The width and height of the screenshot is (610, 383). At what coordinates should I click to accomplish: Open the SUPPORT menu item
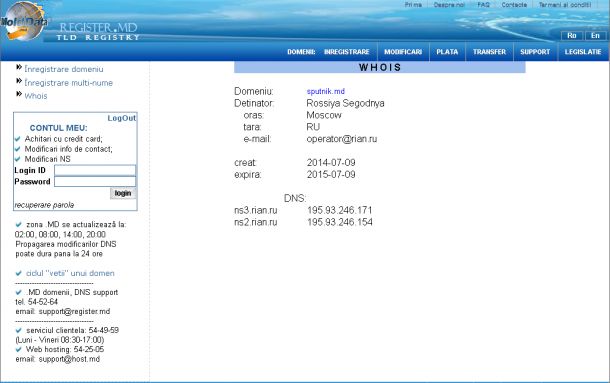(x=535, y=52)
